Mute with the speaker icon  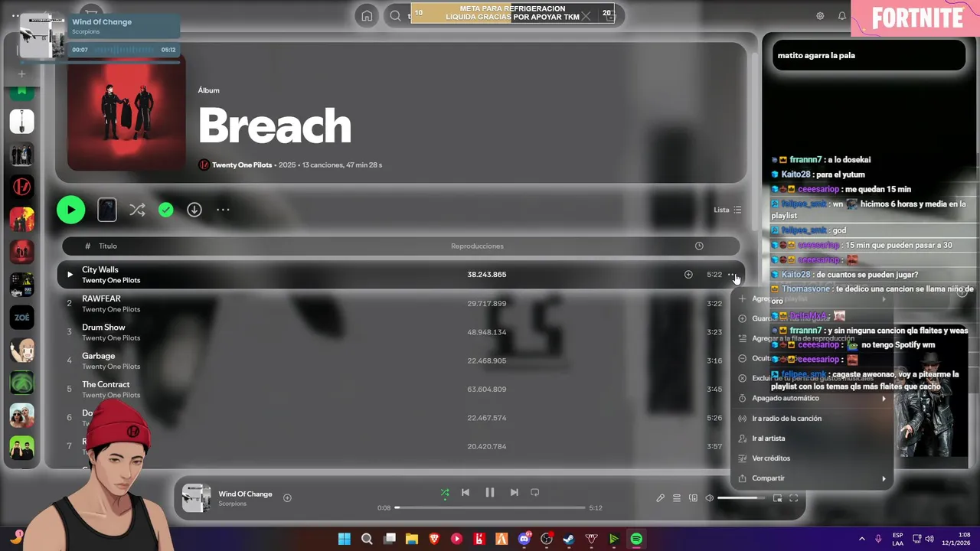point(709,498)
